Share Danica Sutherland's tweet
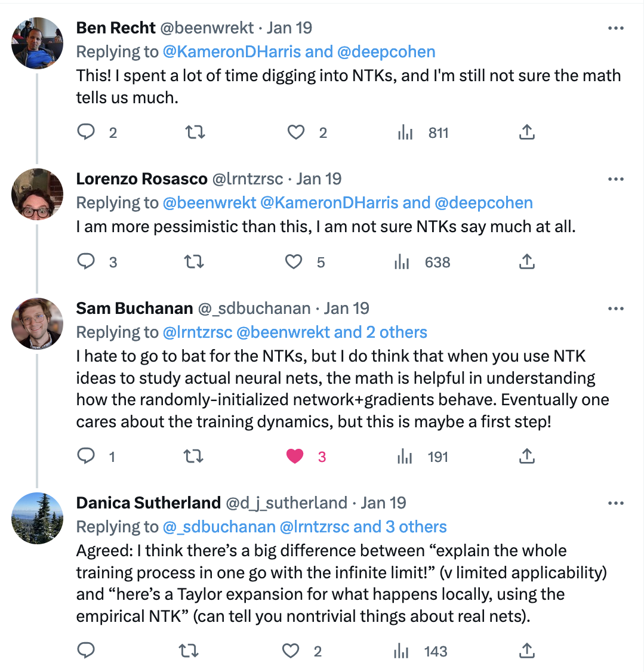644x672 pixels. point(526,651)
